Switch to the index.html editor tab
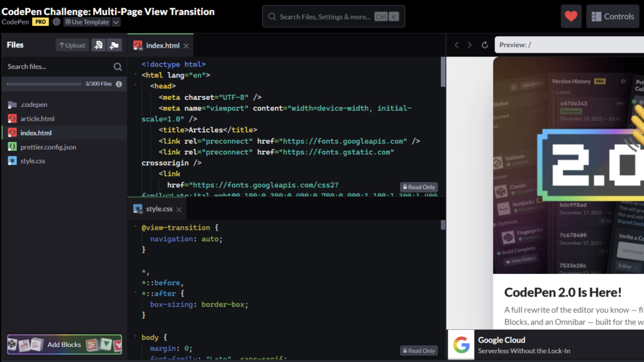This screenshot has width=644, height=362. (x=163, y=45)
